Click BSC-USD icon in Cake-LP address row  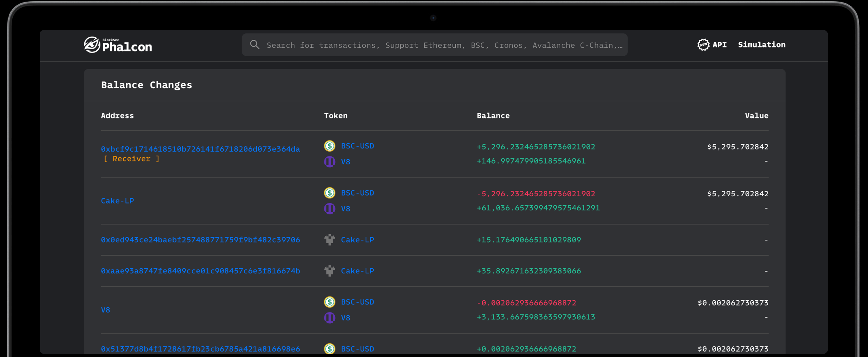tap(329, 193)
